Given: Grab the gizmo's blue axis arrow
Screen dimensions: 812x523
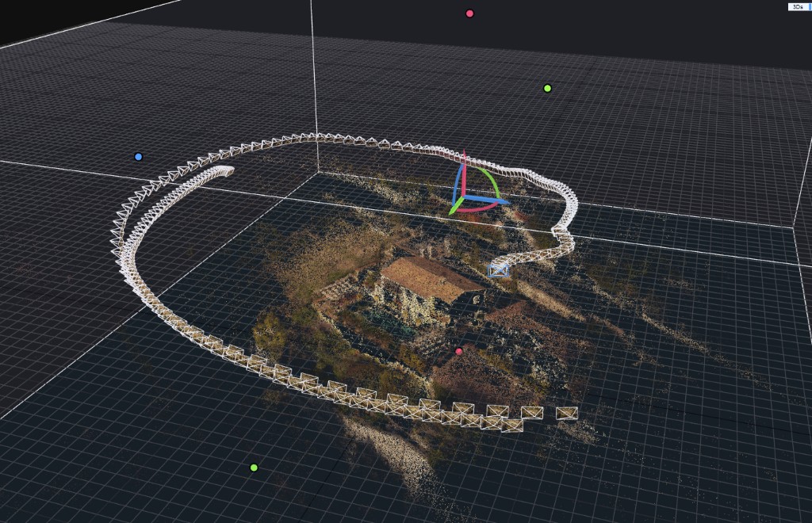Looking at the screenshot, I should pos(488,199).
